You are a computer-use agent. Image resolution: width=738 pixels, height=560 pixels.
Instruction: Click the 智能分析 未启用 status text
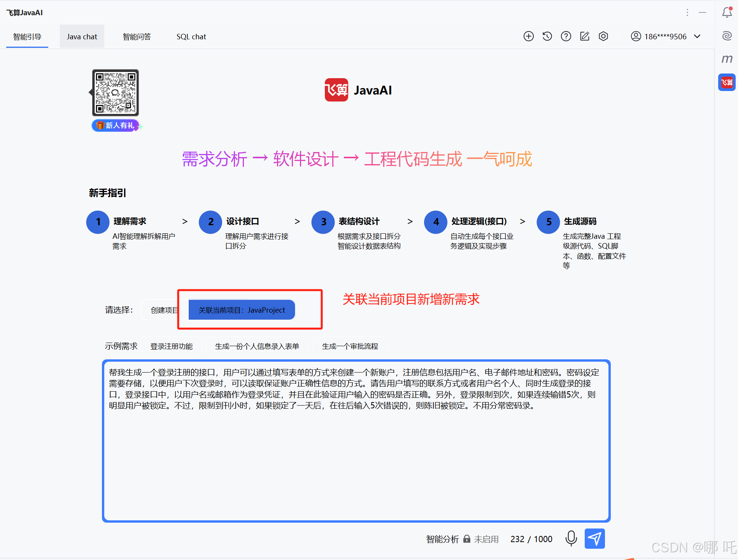click(462, 539)
